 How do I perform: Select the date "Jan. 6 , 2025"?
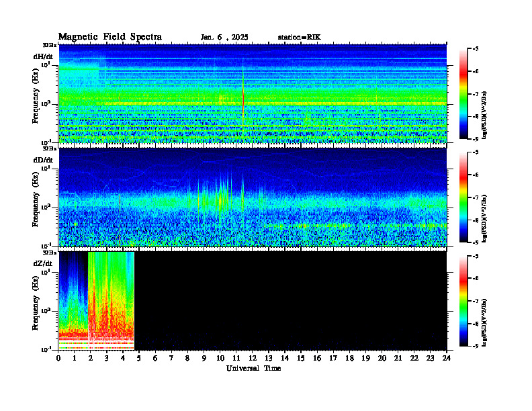point(224,38)
